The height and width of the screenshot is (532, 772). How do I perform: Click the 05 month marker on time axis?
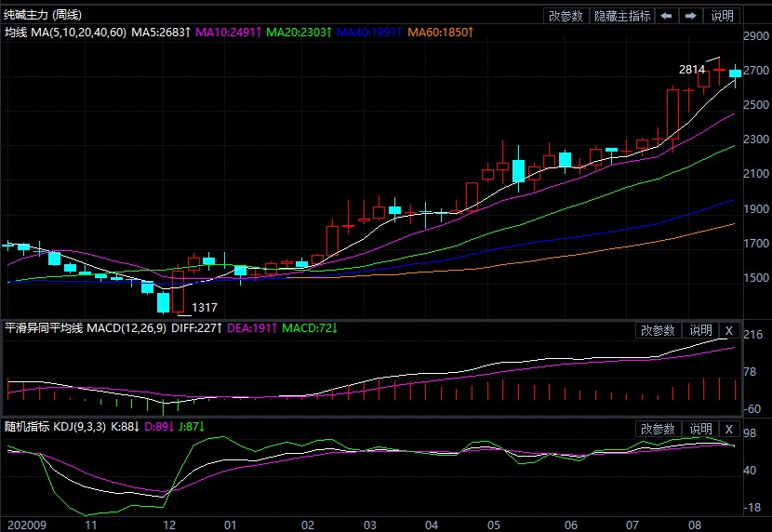pyautogui.click(x=494, y=525)
